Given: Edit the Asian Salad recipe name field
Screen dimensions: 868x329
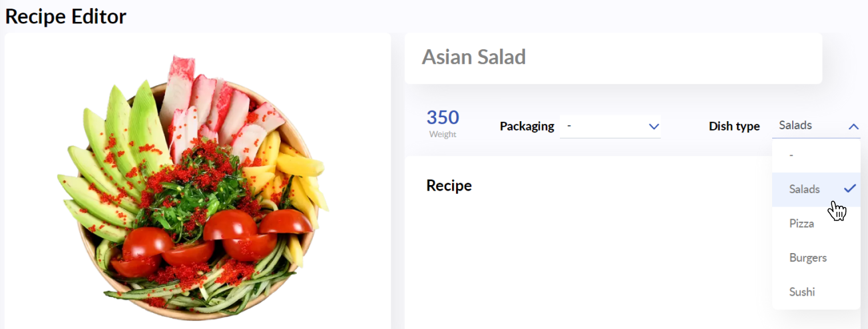Looking at the screenshot, I should [x=613, y=58].
